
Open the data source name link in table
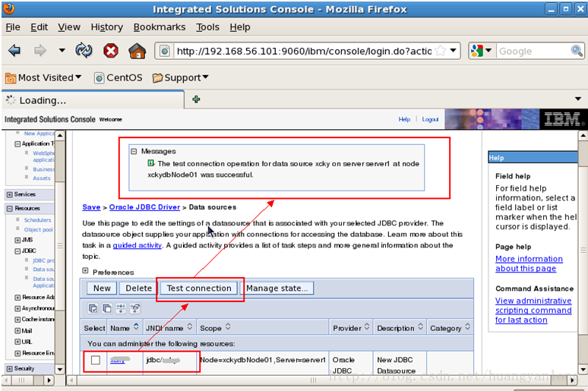119,360
